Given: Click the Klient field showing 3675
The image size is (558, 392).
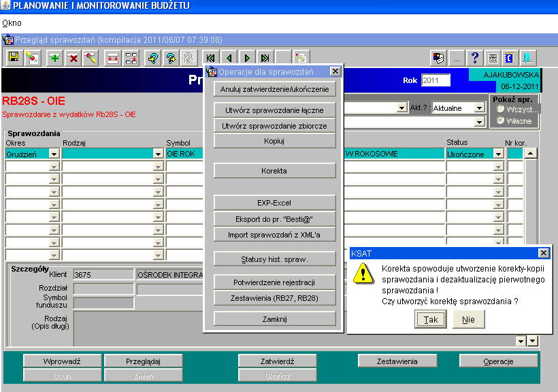Looking at the screenshot, I should pyautogui.click(x=103, y=274).
